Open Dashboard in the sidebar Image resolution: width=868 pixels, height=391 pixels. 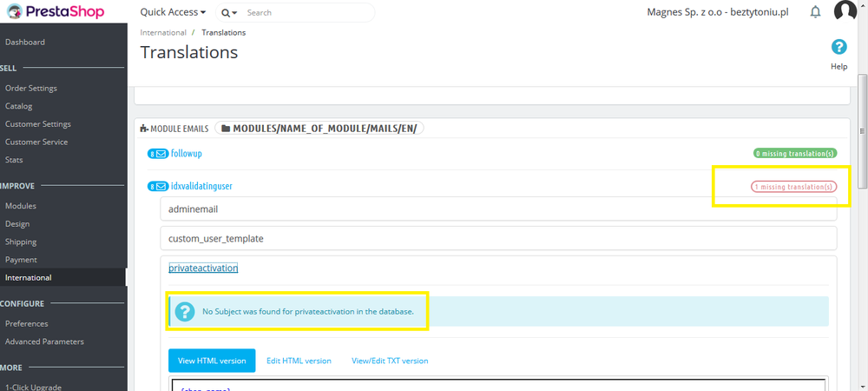pos(25,42)
